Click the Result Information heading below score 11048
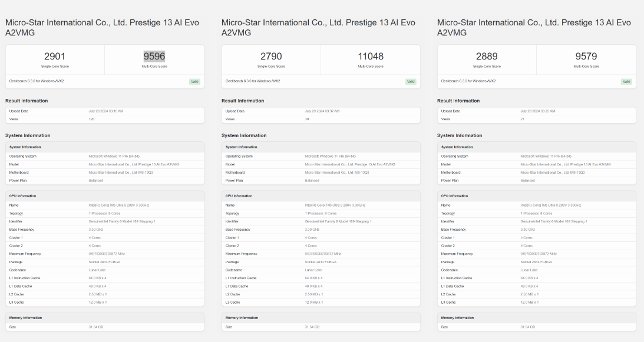The height and width of the screenshot is (342, 644). coord(243,101)
